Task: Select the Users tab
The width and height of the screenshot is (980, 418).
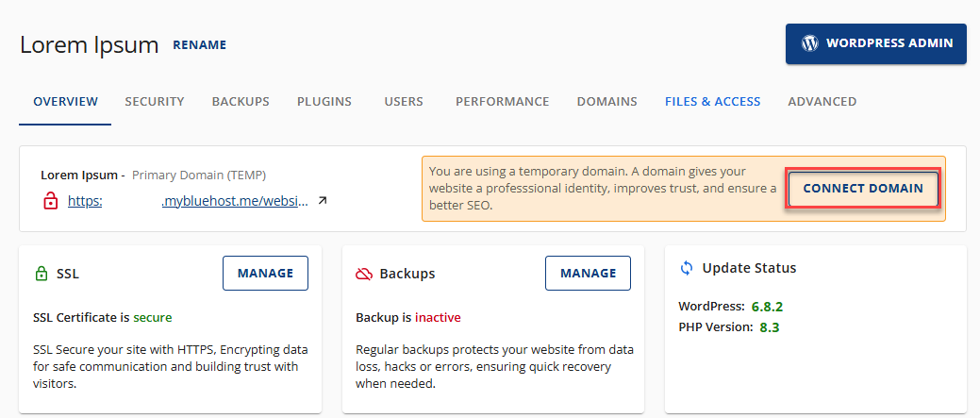Action: point(404,102)
